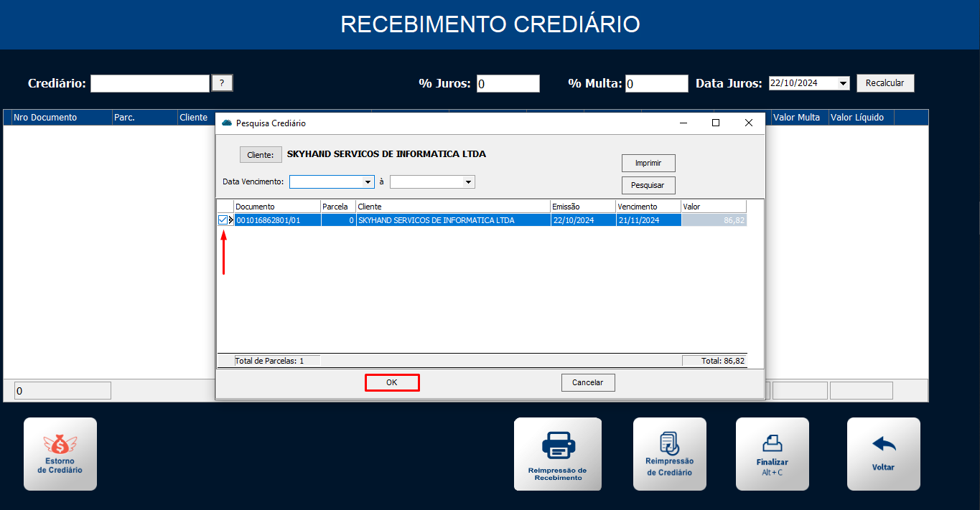
Task: Open the Data Vencimento start date dropdown
Action: [x=368, y=182]
